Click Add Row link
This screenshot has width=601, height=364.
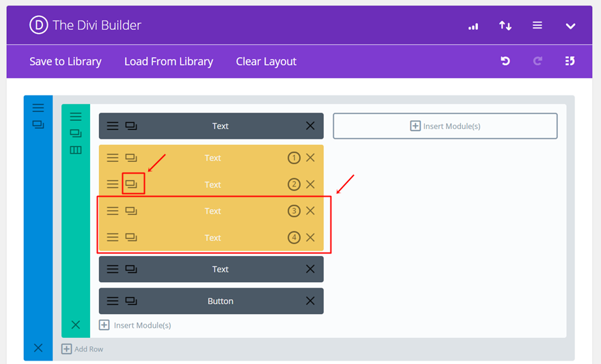[83, 349]
